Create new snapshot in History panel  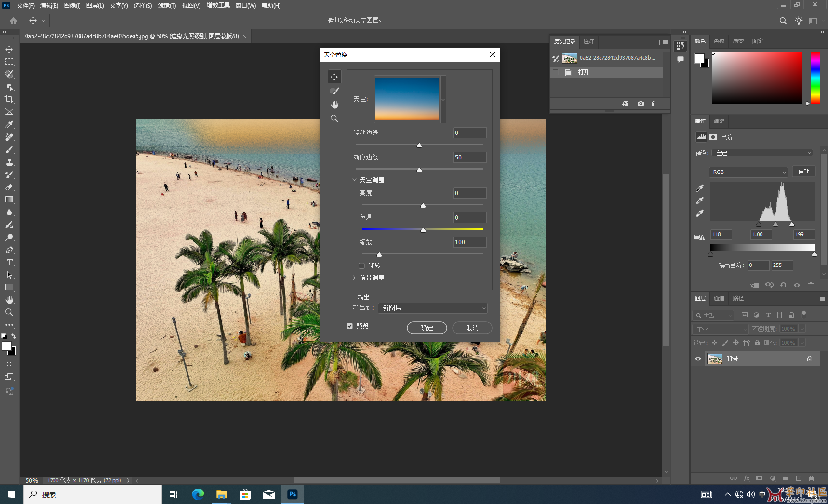click(641, 104)
